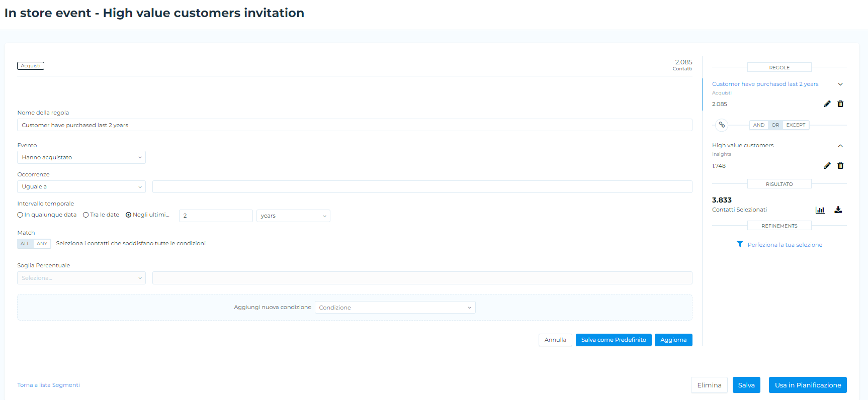Viewport: 868px width, 400px height.
Task: Select the 'Tra le date' radio option
Action: coord(86,215)
